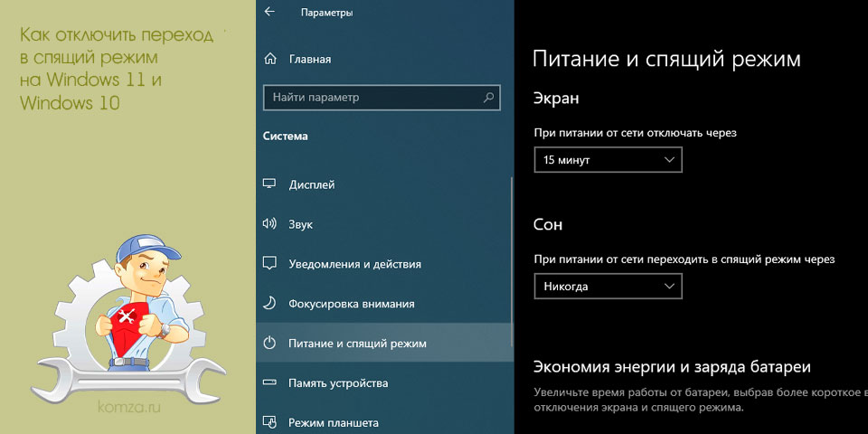Click the Focus assist moon icon

pos(269,304)
